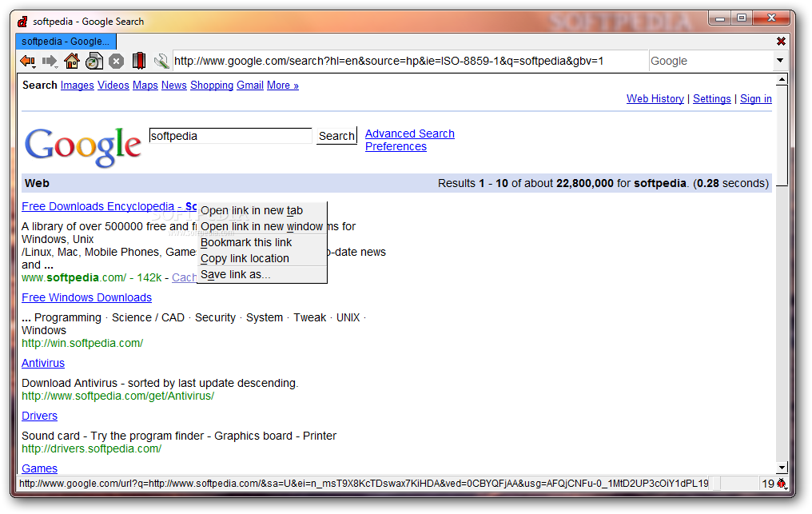Open the Maps link
Image resolution: width=812 pixels, height=514 pixels.
(145, 85)
